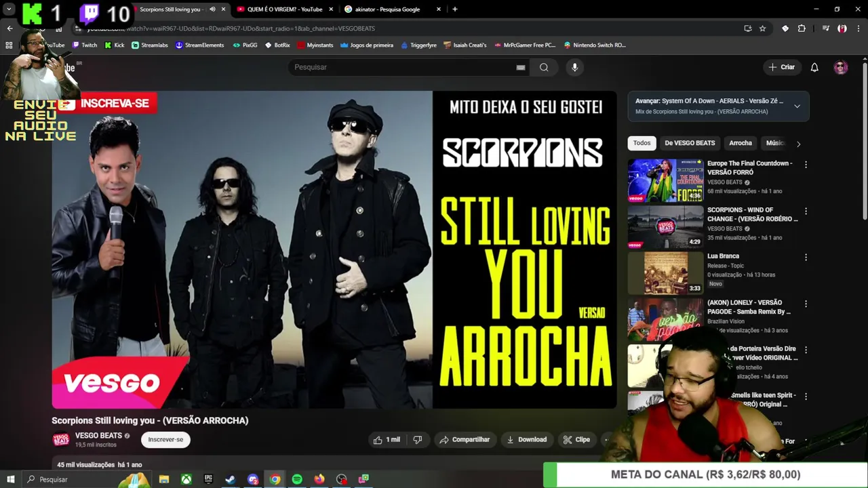The height and width of the screenshot is (488, 868).
Task: Click the Inscrever-se subscribe button
Action: coord(165,440)
